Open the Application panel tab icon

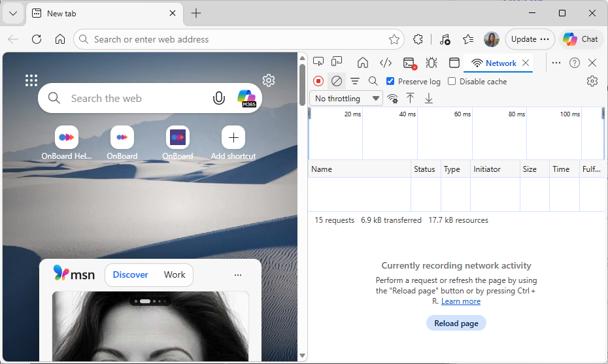(454, 63)
